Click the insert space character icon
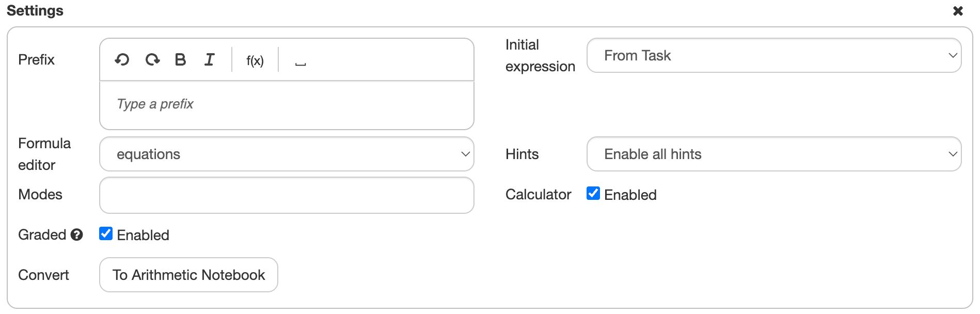The height and width of the screenshot is (314, 980). [x=299, y=62]
